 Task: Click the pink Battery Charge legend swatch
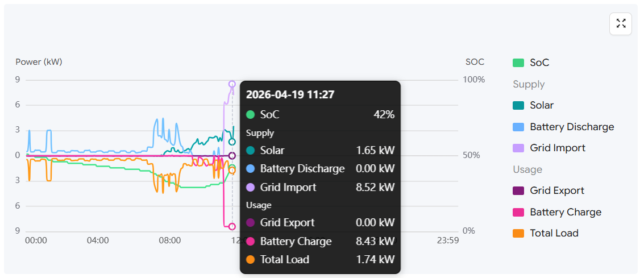tap(518, 212)
